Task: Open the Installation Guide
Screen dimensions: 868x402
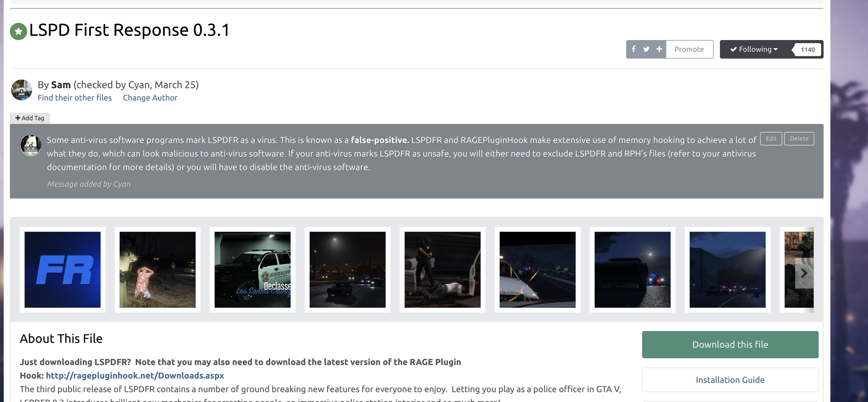Action: 730,379
